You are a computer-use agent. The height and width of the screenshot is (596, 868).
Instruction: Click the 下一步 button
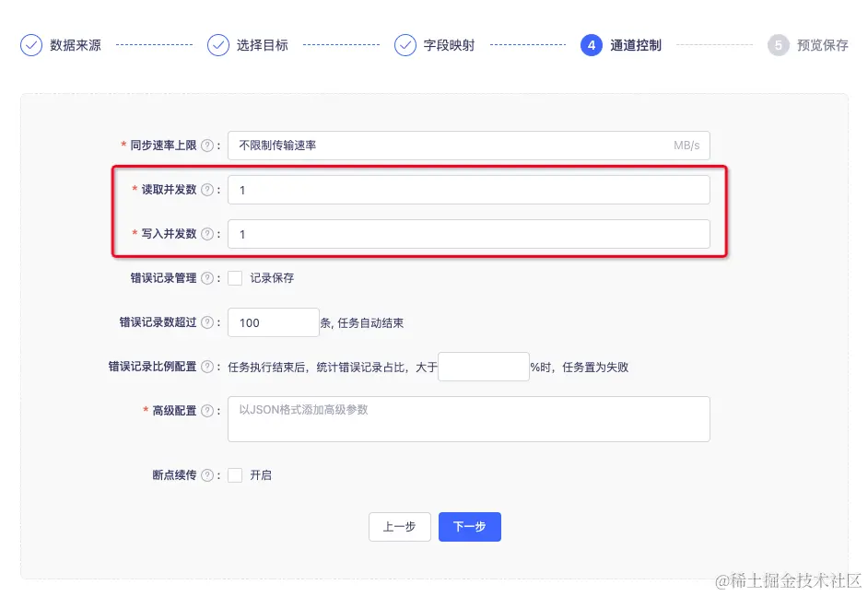pyautogui.click(x=470, y=527)
